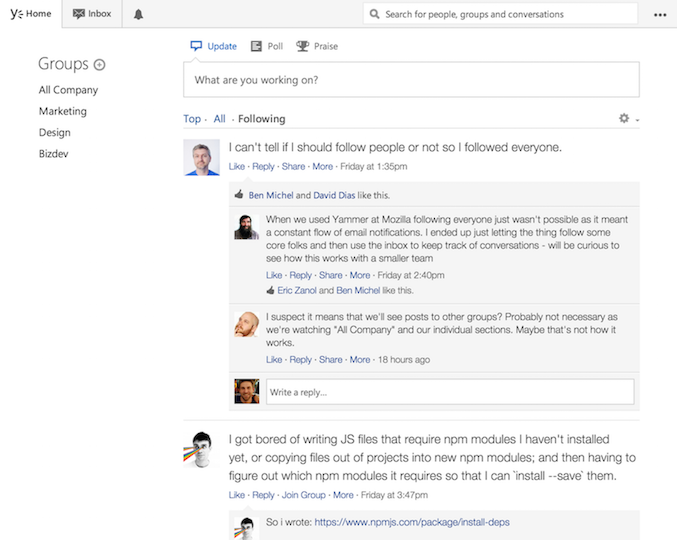Click your avatar next to reply box
This screenshot has height=540, width=677.
point(247,392)
